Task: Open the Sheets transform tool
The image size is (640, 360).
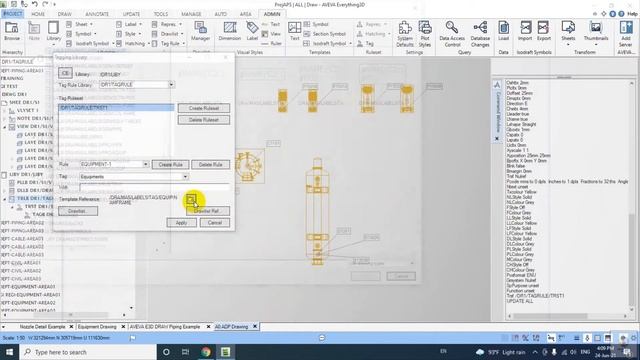Action: [568, 33]
